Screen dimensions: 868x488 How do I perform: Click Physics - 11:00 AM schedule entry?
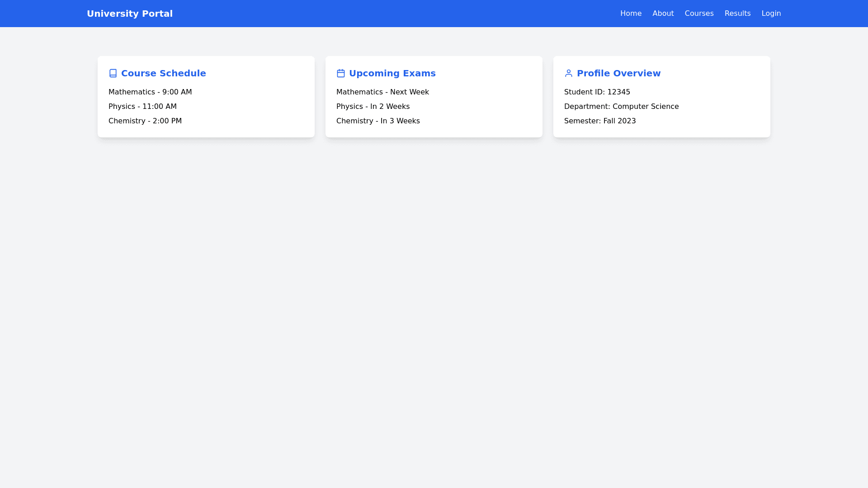click(142, 107)
